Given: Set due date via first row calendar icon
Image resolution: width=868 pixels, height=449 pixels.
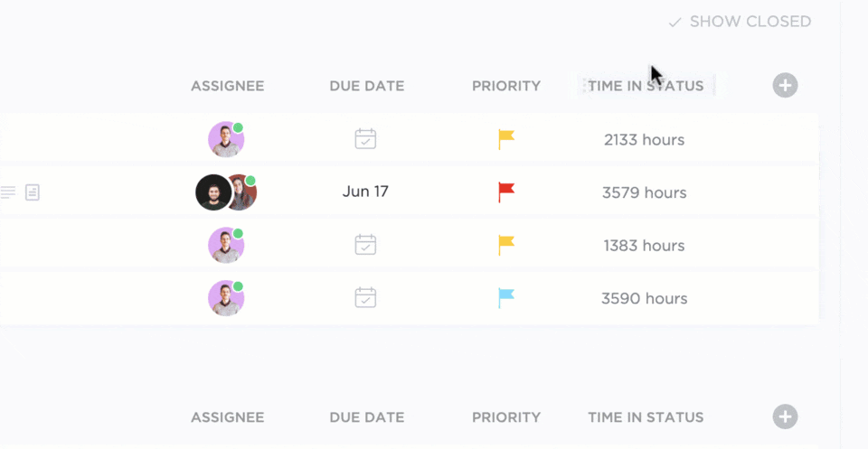Looking at the screenshot, I should pyautogui.click(x=365, y=139).
